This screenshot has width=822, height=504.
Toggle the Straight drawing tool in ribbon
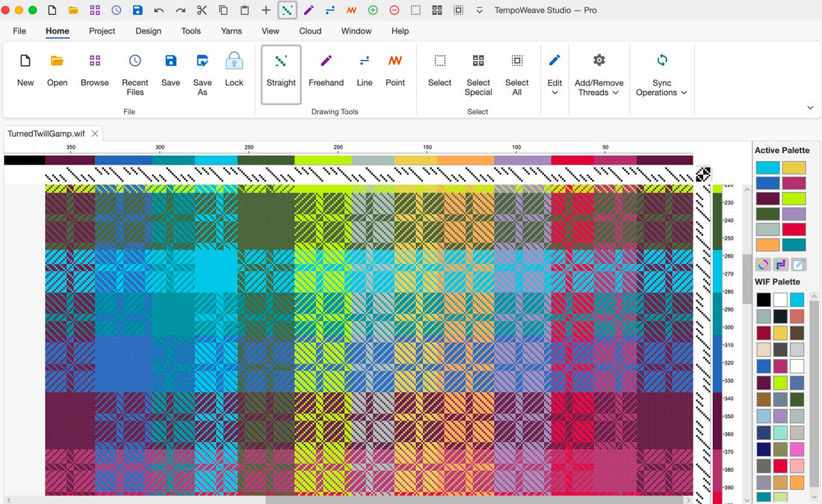coord(281,75)
